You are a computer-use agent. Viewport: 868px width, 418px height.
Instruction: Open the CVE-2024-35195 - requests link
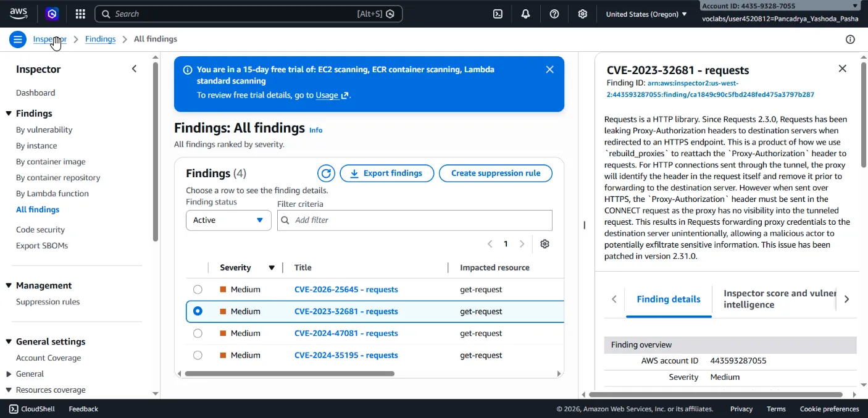coord(346,356)
